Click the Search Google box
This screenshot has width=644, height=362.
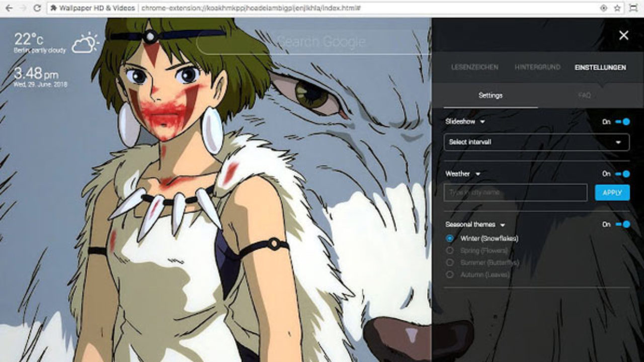click(313, 42)
